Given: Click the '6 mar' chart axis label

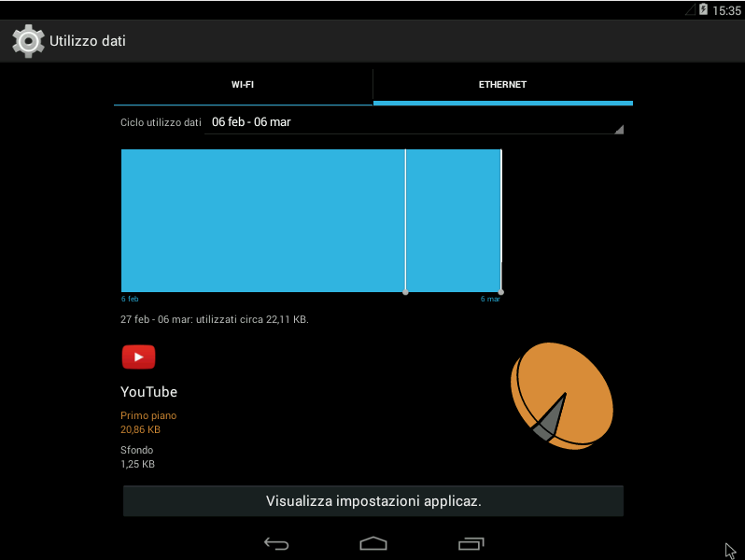Looking at the screenshot, I should pos(490,299).
